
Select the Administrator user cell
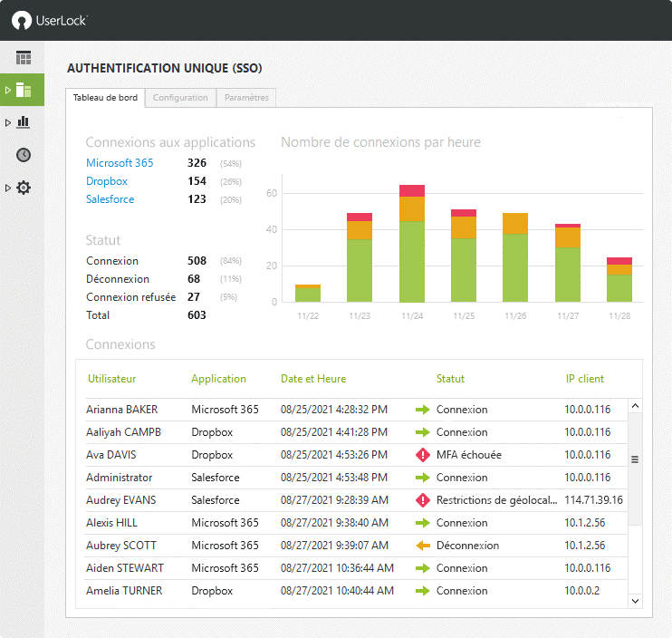(120, 478)
